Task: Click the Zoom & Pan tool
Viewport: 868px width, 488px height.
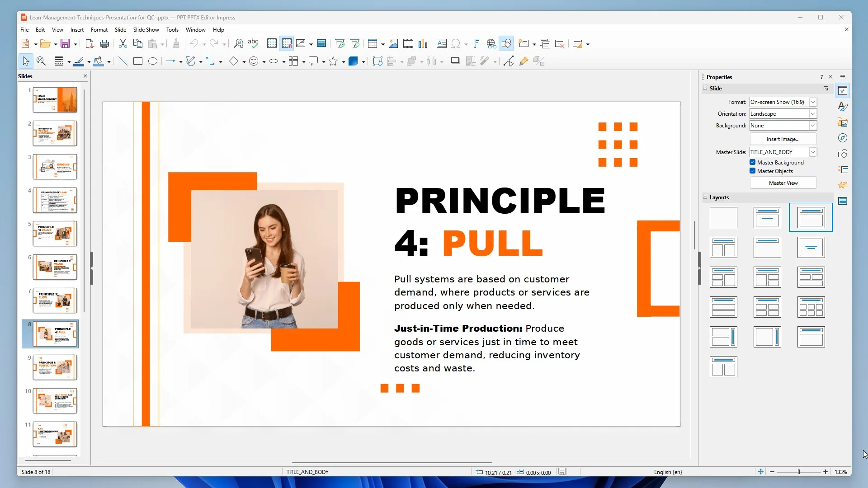Action: pyautogui.click(x=41, y=61)
